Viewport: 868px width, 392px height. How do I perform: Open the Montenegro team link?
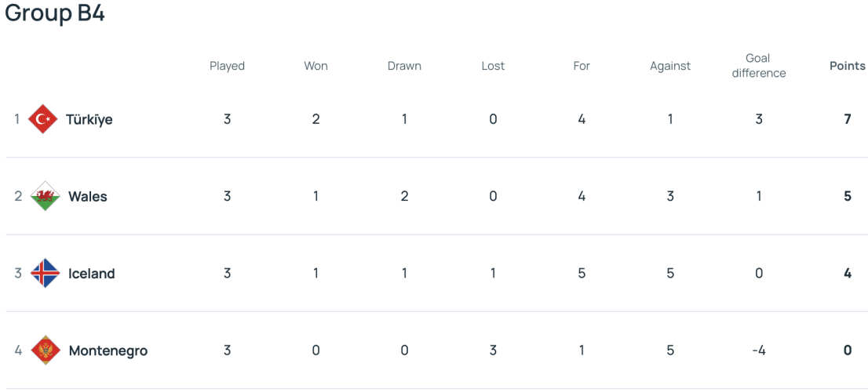point(108,351)
